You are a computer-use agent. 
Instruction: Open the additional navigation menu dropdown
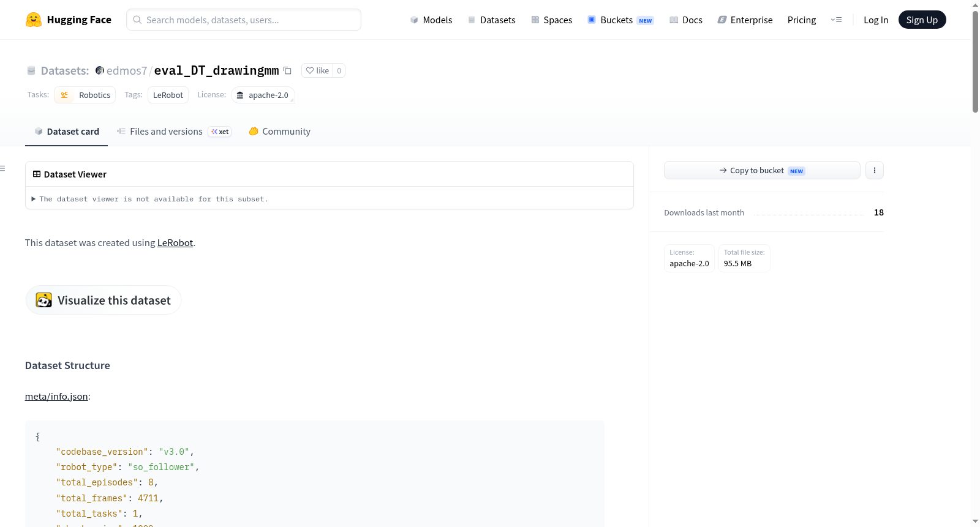836,20
